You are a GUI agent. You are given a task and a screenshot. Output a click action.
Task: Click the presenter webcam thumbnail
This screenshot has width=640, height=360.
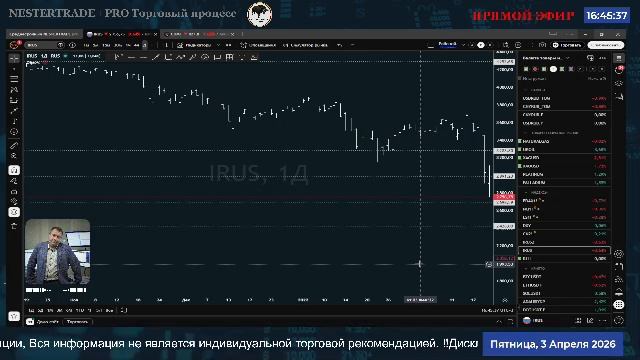click(x=57, y=252)
